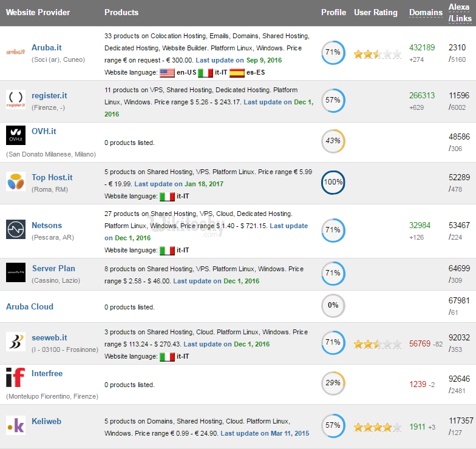Sort by Domains column header
The height and width of the screenshot is (449, 476).
[426, 12]
